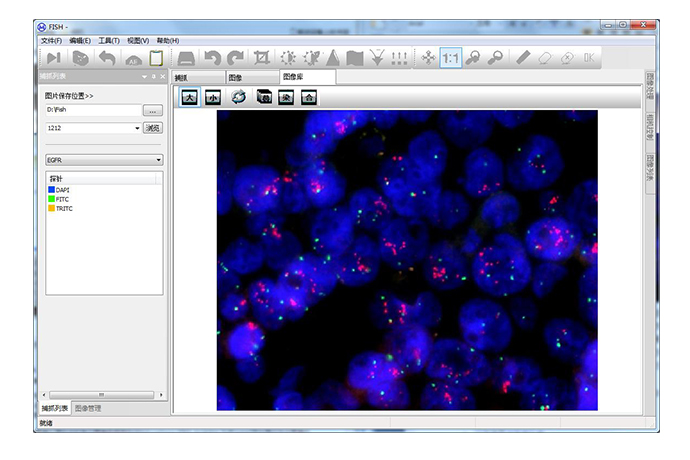
Task: Click the 浏览 browse button
Action: point(153,128)
